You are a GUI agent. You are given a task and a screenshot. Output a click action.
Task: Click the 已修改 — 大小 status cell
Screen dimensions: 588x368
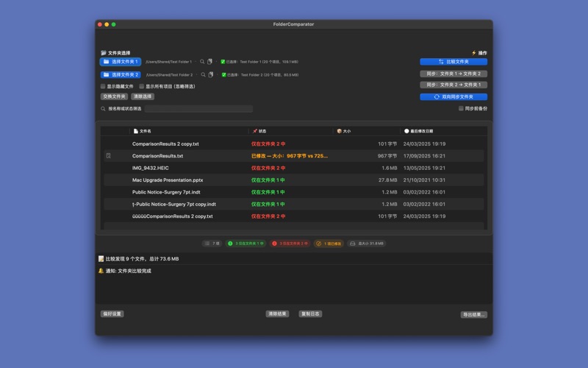pos(290,156)
